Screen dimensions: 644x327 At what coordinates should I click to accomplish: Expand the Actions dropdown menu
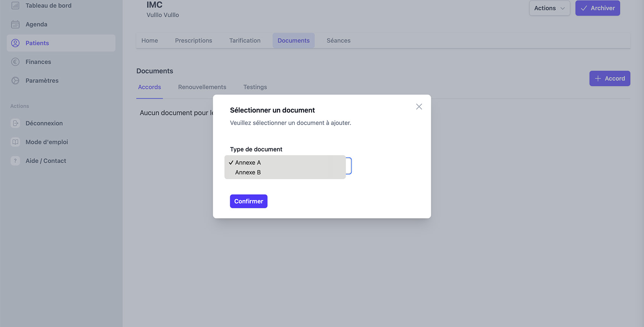[x=549, y=8]
